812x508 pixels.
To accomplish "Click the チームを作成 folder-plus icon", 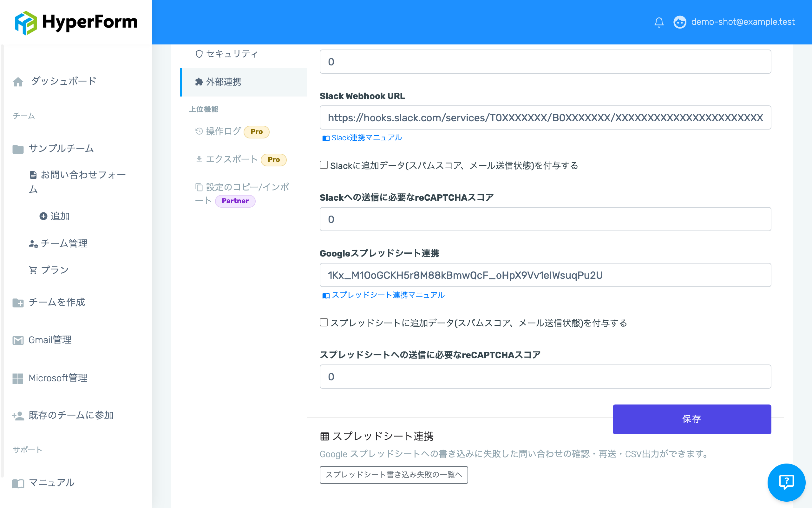I will coord(18,303).
